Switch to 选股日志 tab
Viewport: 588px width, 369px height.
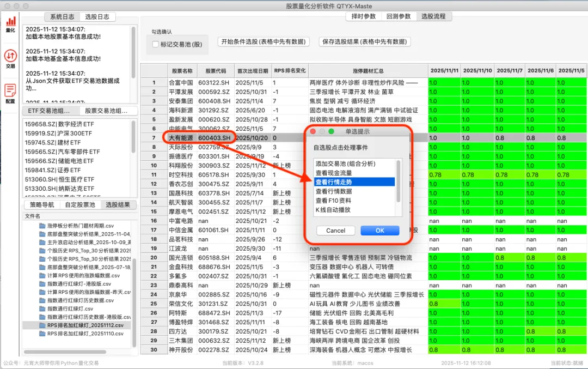pos(97,16)
